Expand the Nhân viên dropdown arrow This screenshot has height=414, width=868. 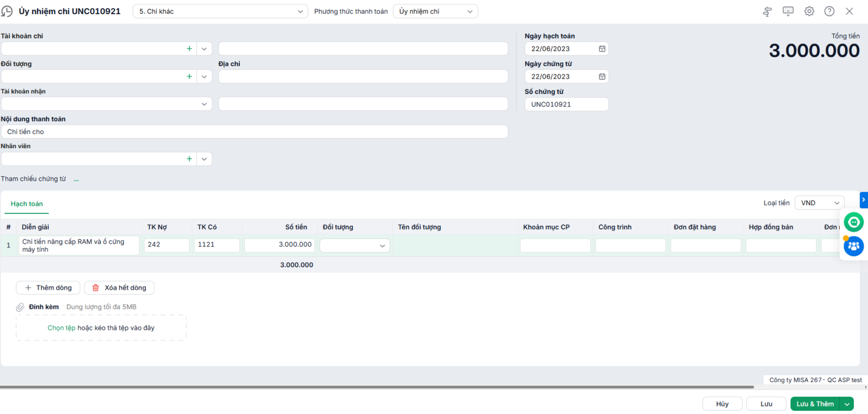204,159
